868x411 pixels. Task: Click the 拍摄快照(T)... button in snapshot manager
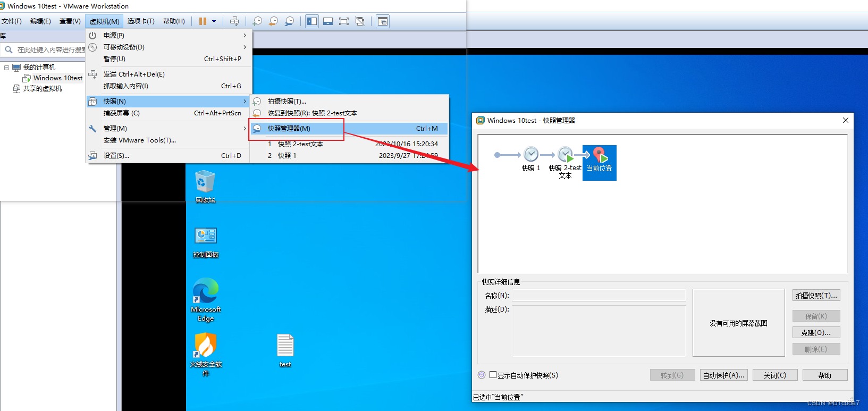tap(816, 296)
